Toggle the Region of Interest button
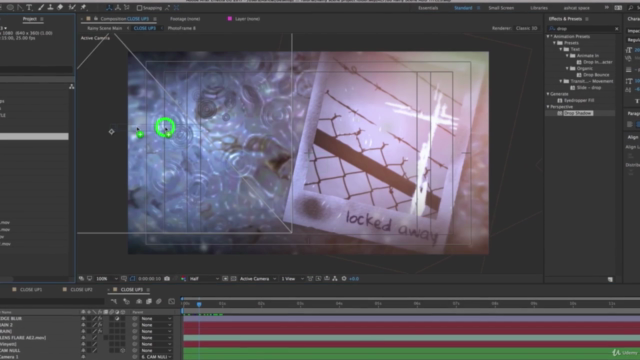The width and height of the screenshot is (640, 360). pyautogui.click(x=225, y=279)
